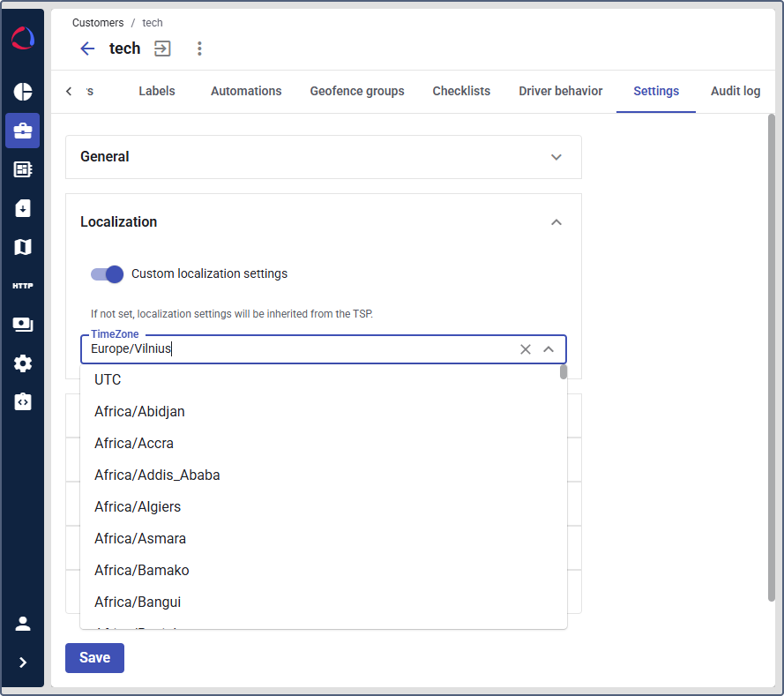This screenshot has height=696, width=784.
Task: Click the login-as icon beside tech
Action: [162, 49]
